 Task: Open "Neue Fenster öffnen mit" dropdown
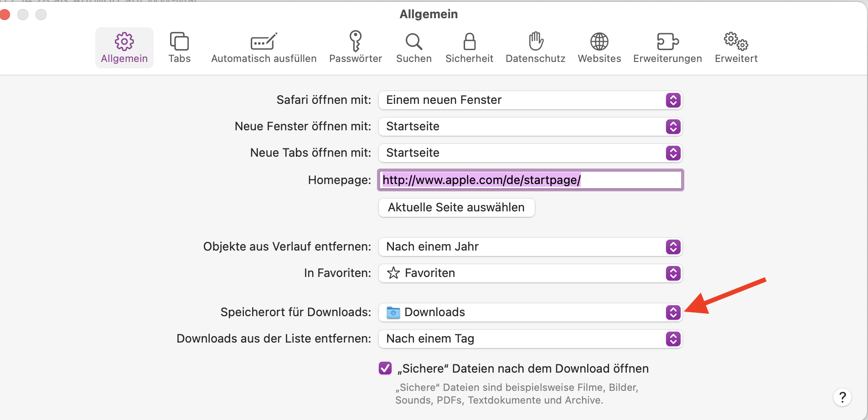click(x=530, y=127)
